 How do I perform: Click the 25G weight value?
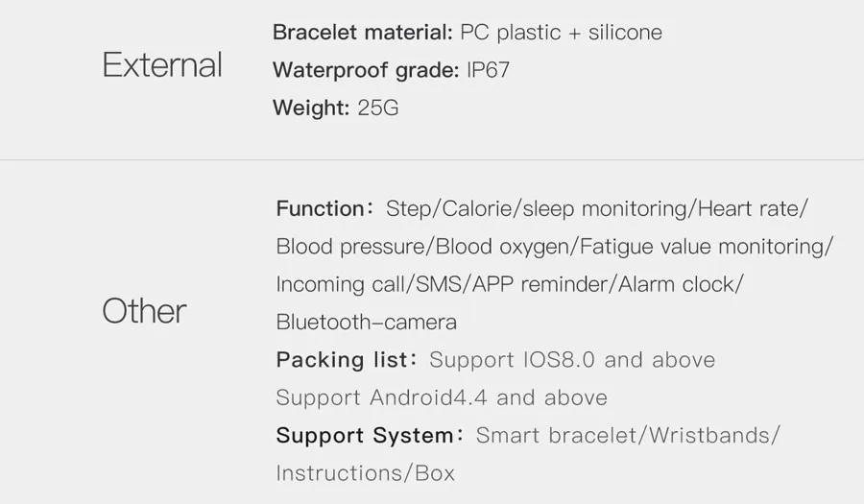[x=378, y=108]
